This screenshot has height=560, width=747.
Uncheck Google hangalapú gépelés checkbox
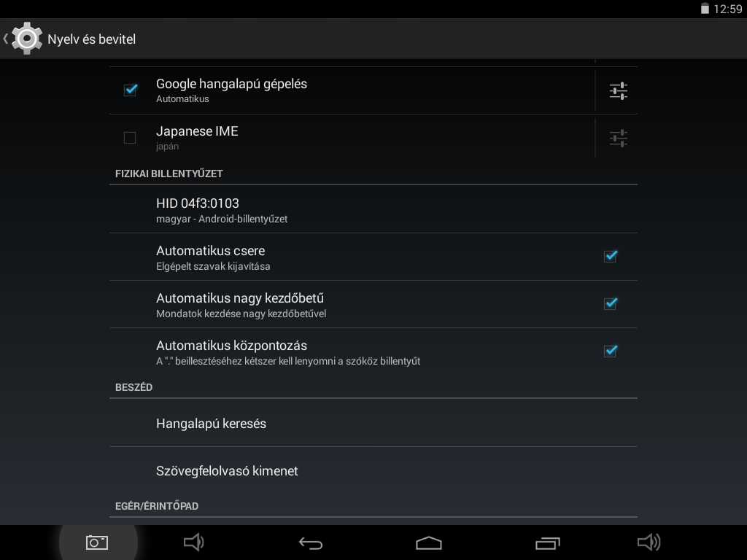click(x=131, y=90)
